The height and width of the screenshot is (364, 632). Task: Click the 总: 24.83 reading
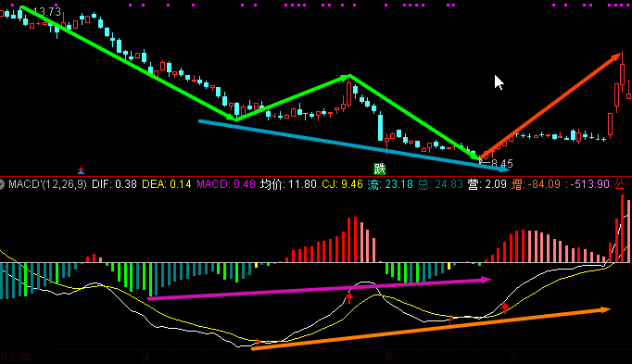(440, 184)
